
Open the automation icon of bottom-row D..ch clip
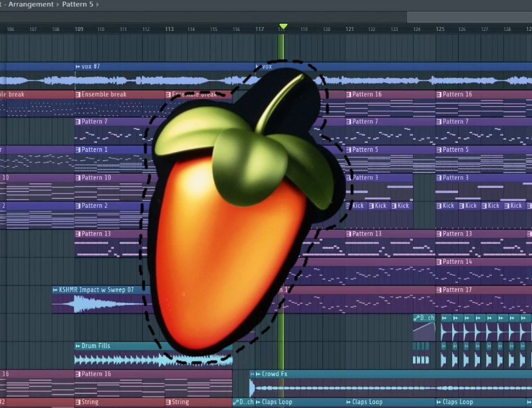(236, 402)
